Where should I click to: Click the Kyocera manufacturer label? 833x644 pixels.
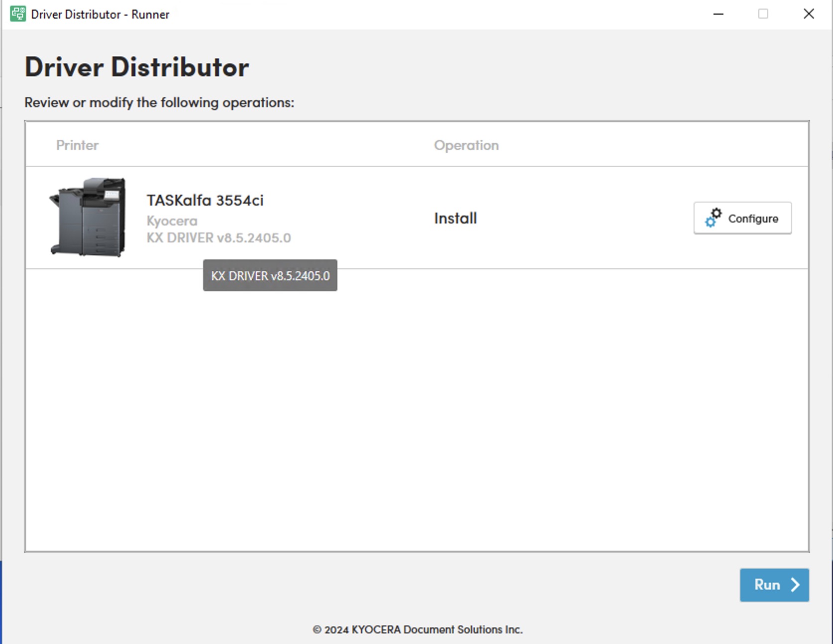(172, 220)
